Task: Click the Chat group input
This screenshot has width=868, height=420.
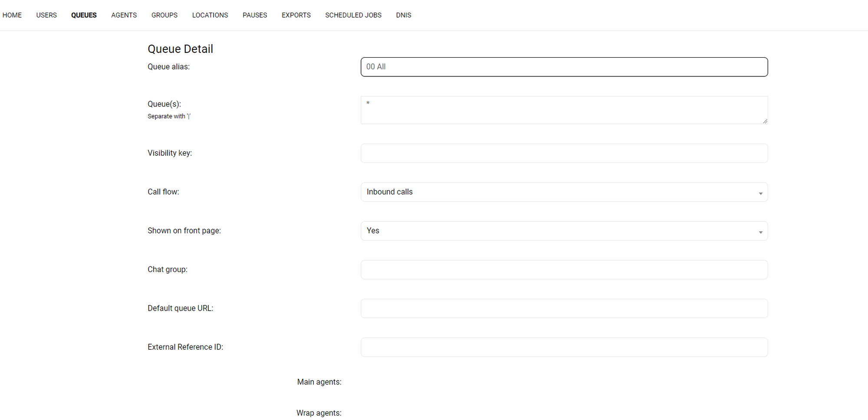Action: click(x=564, y=269)
